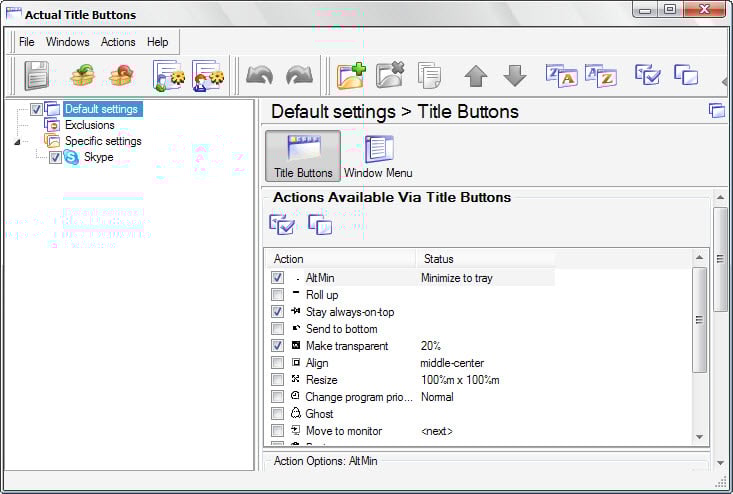Click the Change program priority clock icon
The width and height of the screenshot is (733, 494).
pos(295,396)
